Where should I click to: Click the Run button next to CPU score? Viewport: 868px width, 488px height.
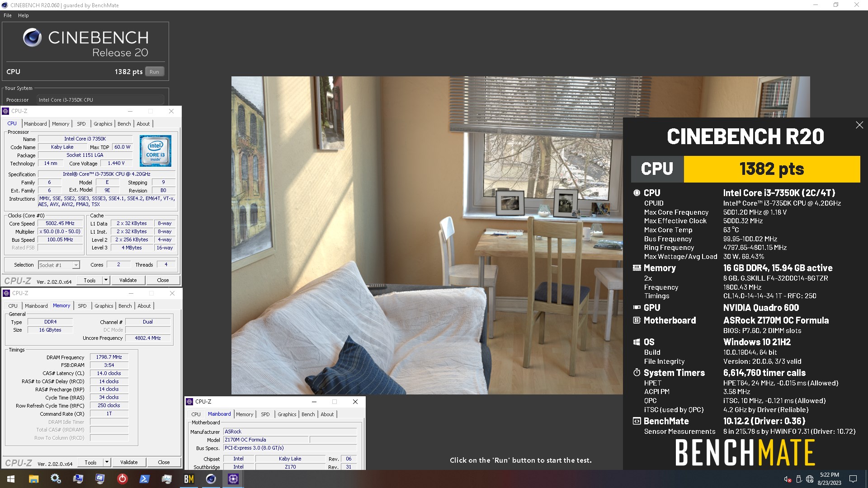tap(155, 72)
